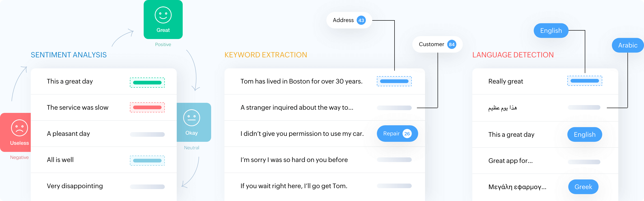Click the green sentiment bar for 'This a great day'
Image resolution: width=644 pixels, height=201 pixels.
coord(147,83)
